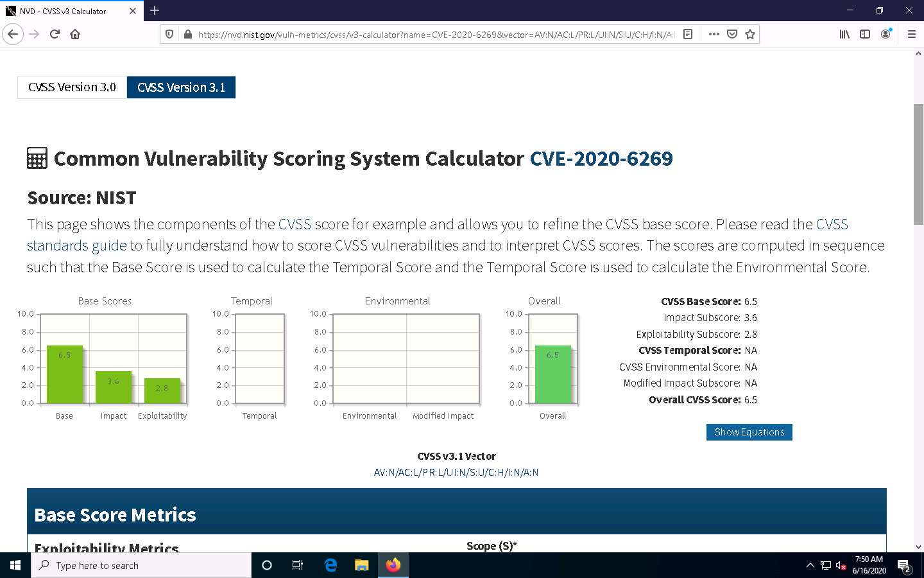Select the CVSS Version 3.1 tab
Image resolution: width=924 pixels, height=578 pixels.
[181, 87]
